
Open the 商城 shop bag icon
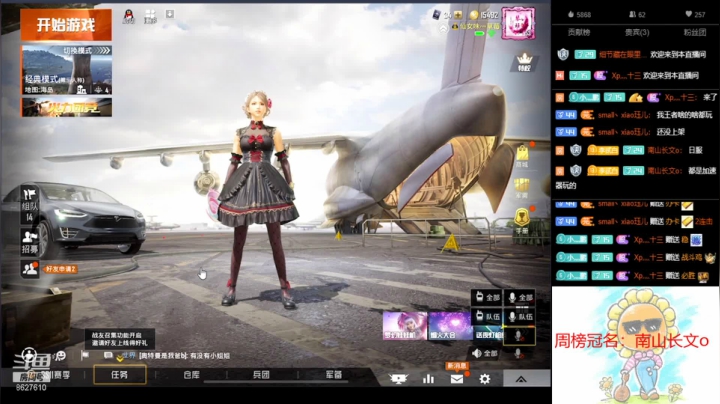tap(522, 156)
